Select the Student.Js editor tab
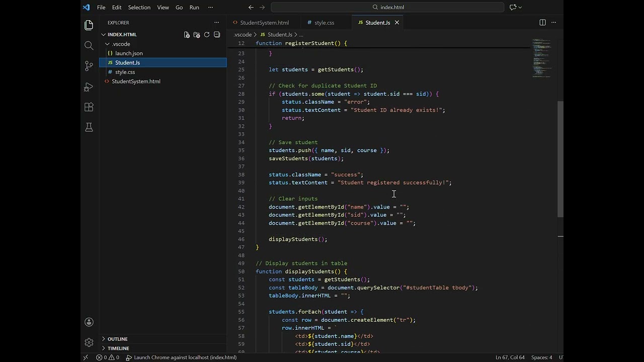The height and width of the screenshot is (362, 644). pyautogui.click(x=378, y=23)
